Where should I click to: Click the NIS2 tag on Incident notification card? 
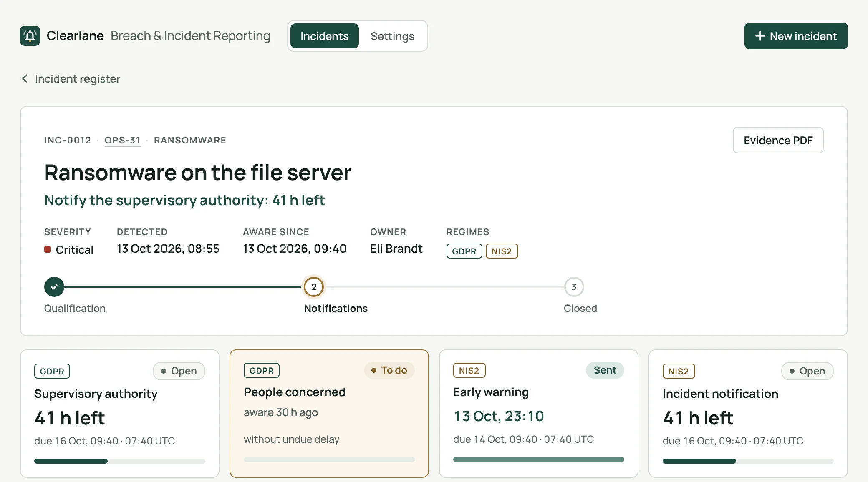679,371
